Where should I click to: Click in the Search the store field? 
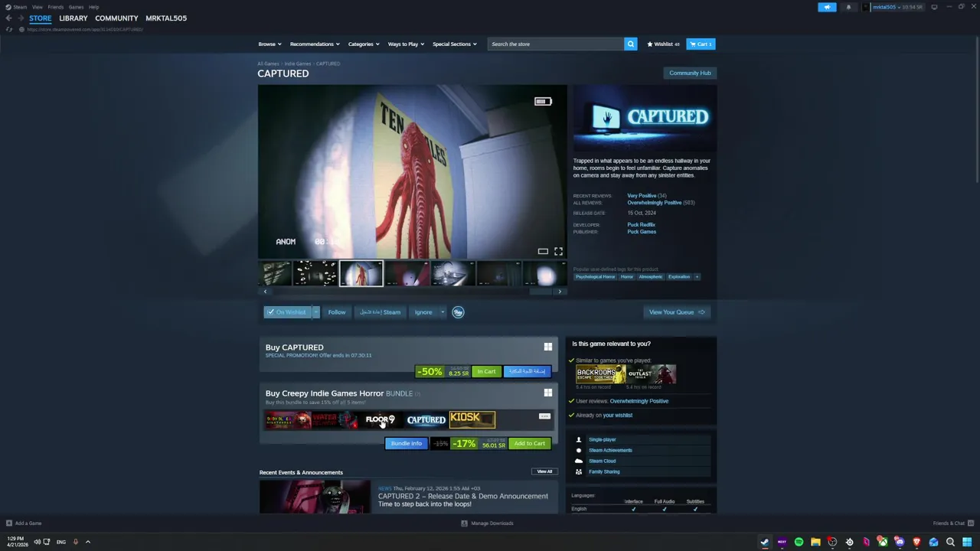click(x=556, y=44)
